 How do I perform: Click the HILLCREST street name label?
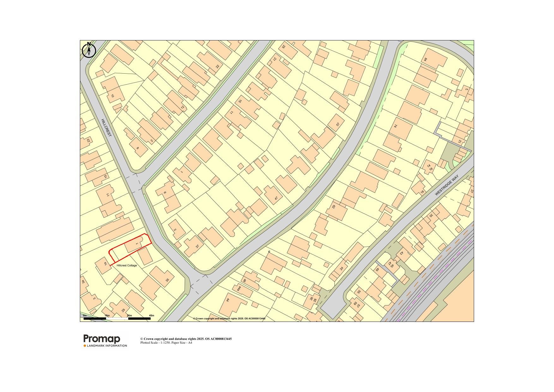[x=106, y=128]
